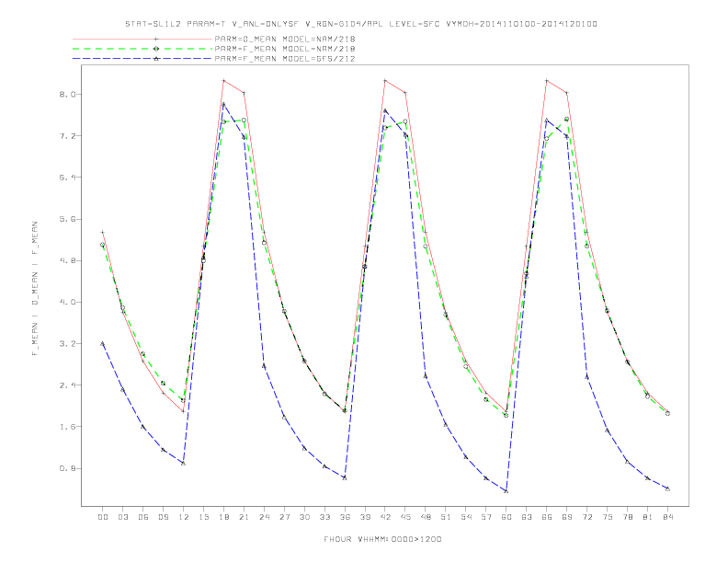Click x-axis forecast hour label 36

[345, 517]
